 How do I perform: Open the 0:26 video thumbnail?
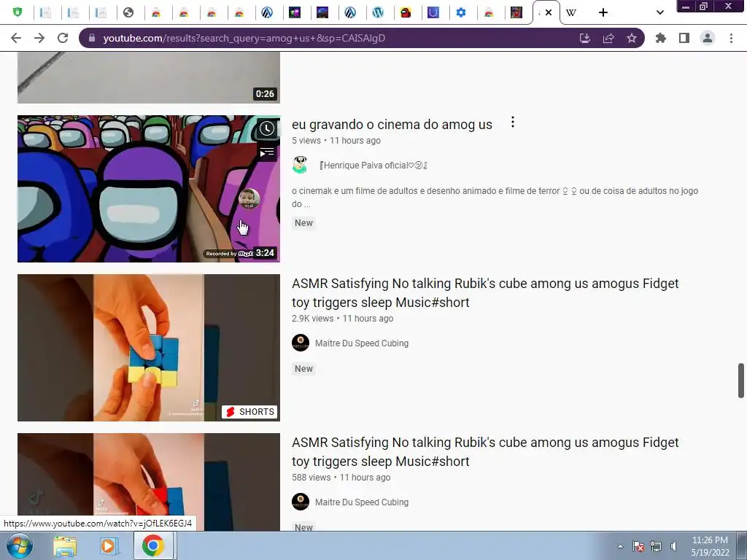(149, 77)
